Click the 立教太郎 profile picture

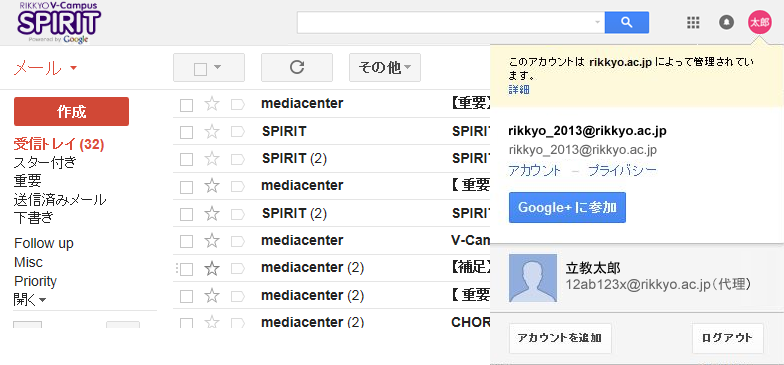(x=533, y=278)
